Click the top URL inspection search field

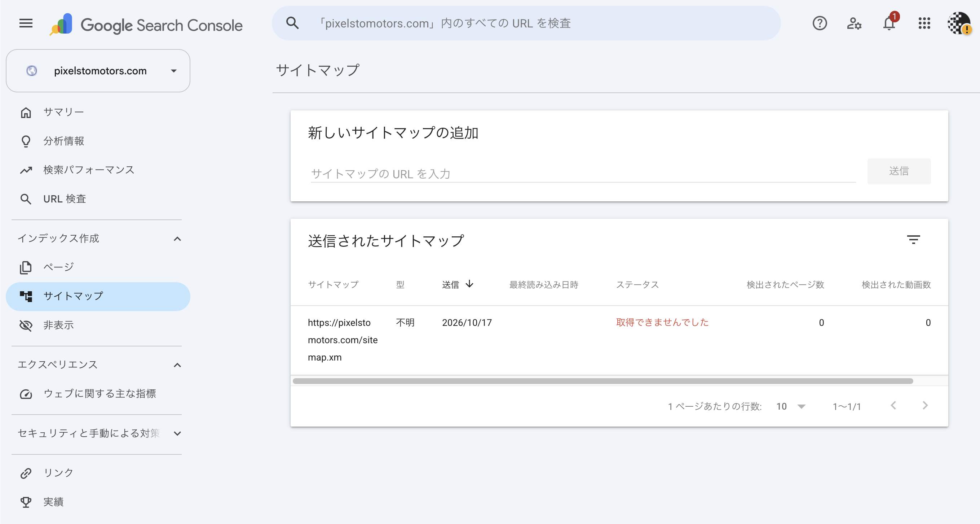(526, 23)
